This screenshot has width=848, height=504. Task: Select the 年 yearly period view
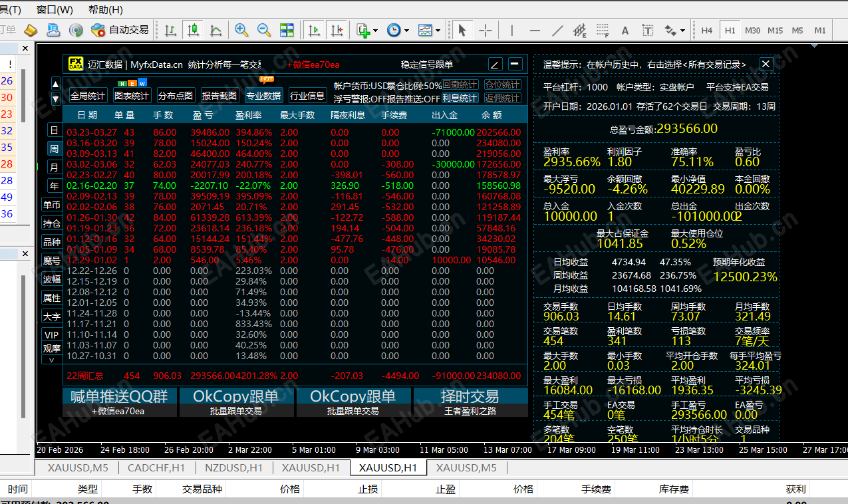[x=54, y=186]
